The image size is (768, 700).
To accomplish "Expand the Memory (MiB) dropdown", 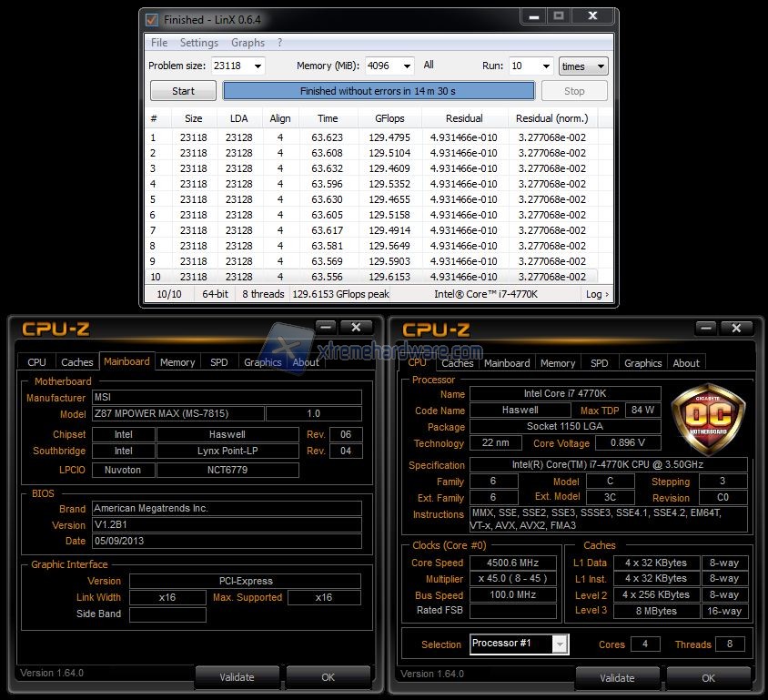I will pyautogui.click(x=406, y=66).
